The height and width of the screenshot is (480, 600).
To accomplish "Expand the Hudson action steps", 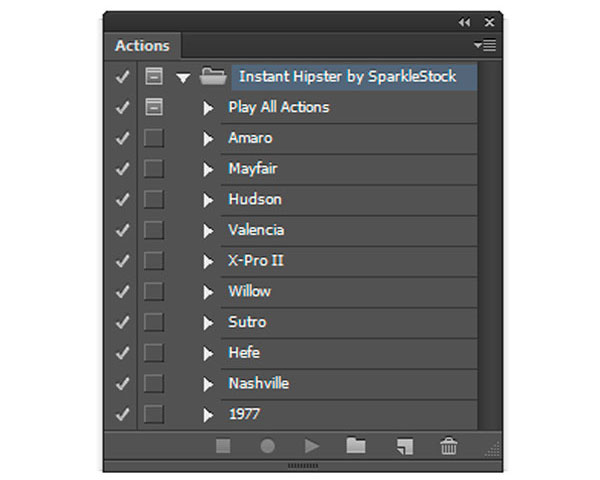I will 208,200.
